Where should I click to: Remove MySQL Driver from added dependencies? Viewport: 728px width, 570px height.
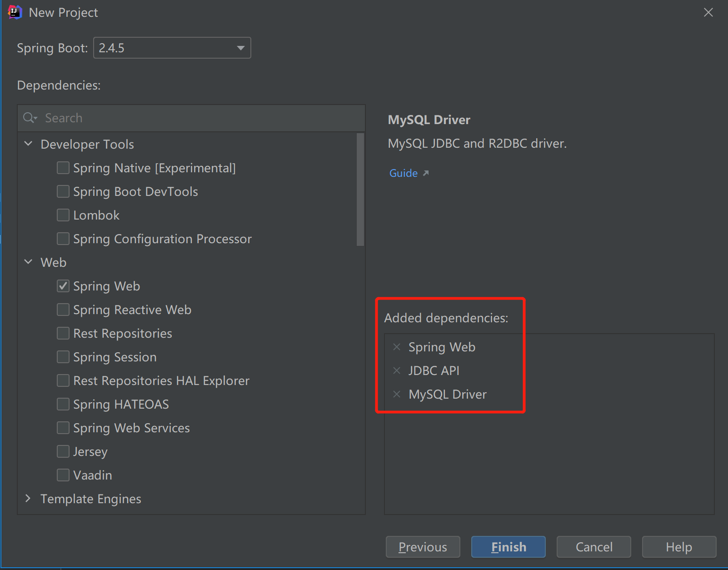[x=397, y=395]
